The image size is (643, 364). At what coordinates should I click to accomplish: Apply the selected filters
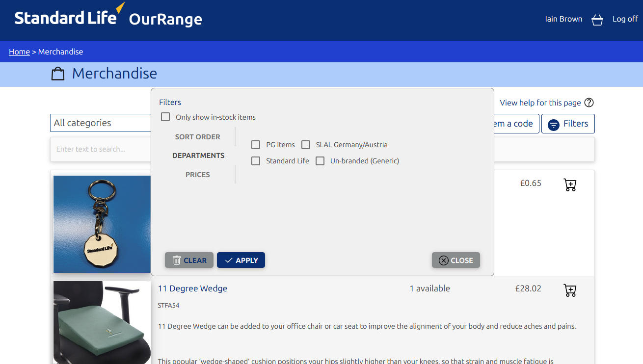click(x=241, y=260)
